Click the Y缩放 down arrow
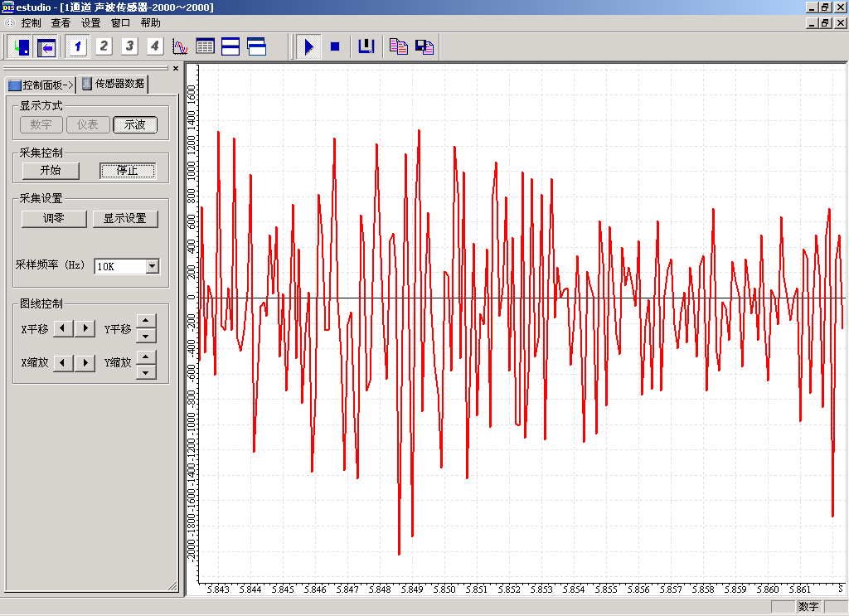The height and width of the screenshot is (616, 849). tap(146, 371)
